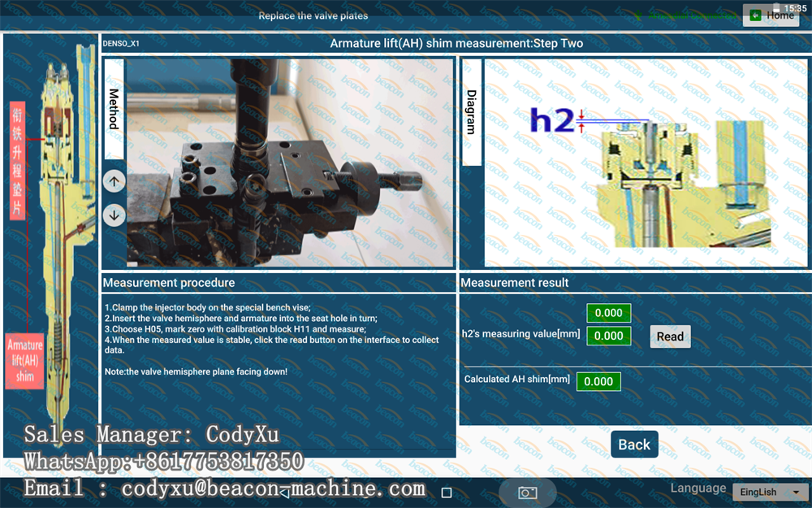Click the h2's measuring value field showing 0.000

tap(608, 336)
